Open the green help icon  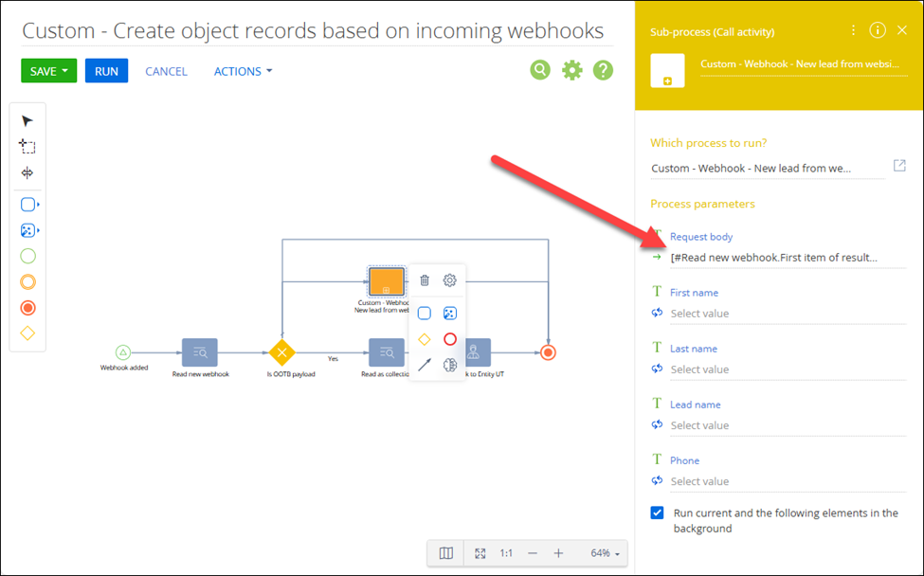pyautogui.click(x=603, y=70)
